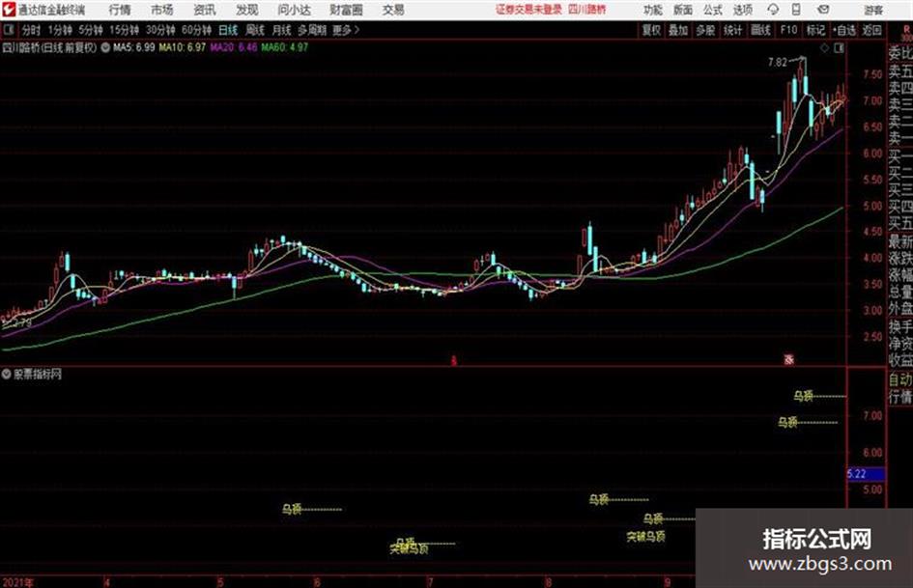
Task: Click the MA5: 6.99 indicator value
Action: (134, 47)
